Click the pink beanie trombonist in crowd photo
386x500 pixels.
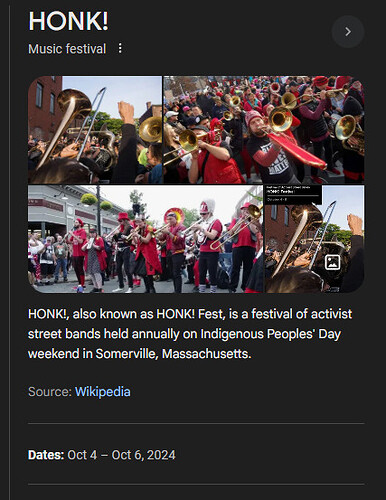268,147
